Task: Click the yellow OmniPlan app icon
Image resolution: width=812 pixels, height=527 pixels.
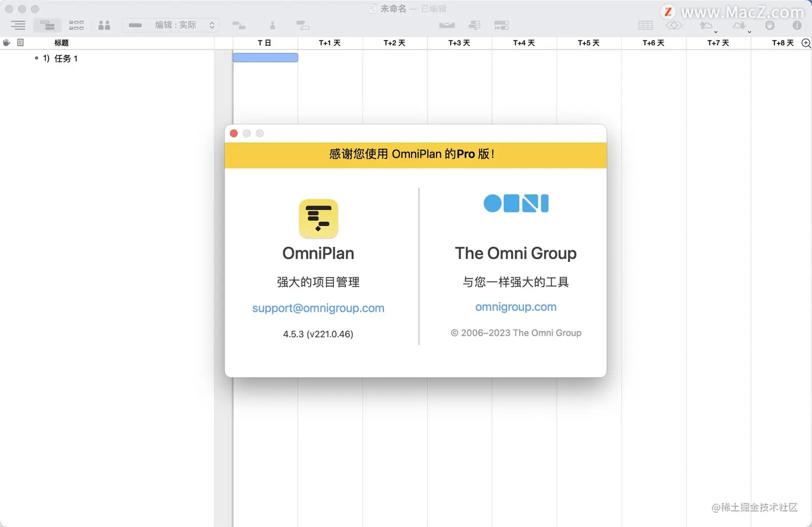Action: (x=318, y=219)
